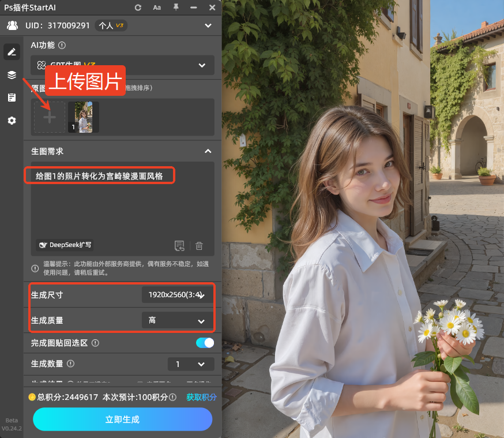Click the refresh icon in title bar
This screenshot has height=438, width=504.
click(138, 8)
